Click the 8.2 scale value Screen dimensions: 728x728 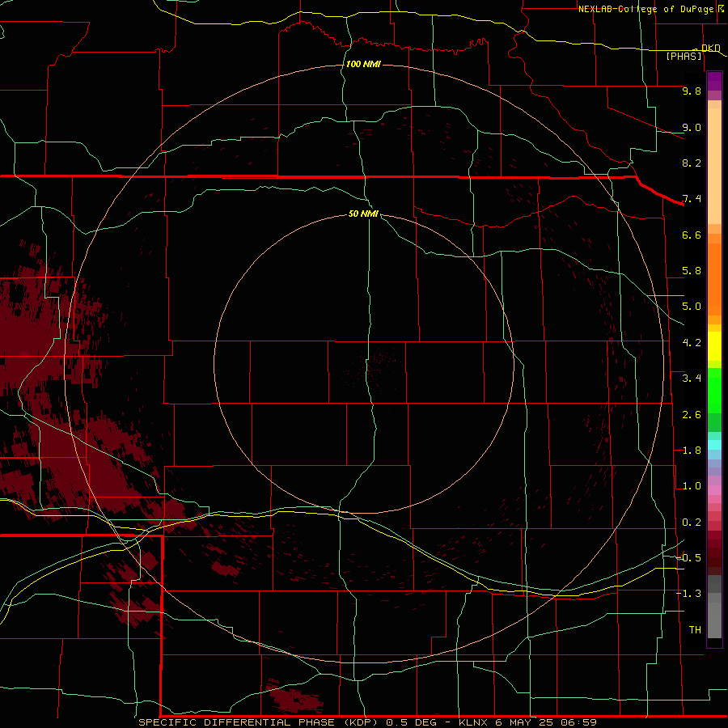click(692, 163)
